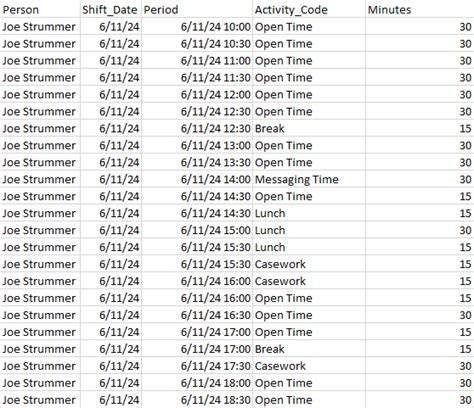Click the Minutes value for Messaging Time row
The height and width of the screenshot is (408, 474).
pos(420,179)
